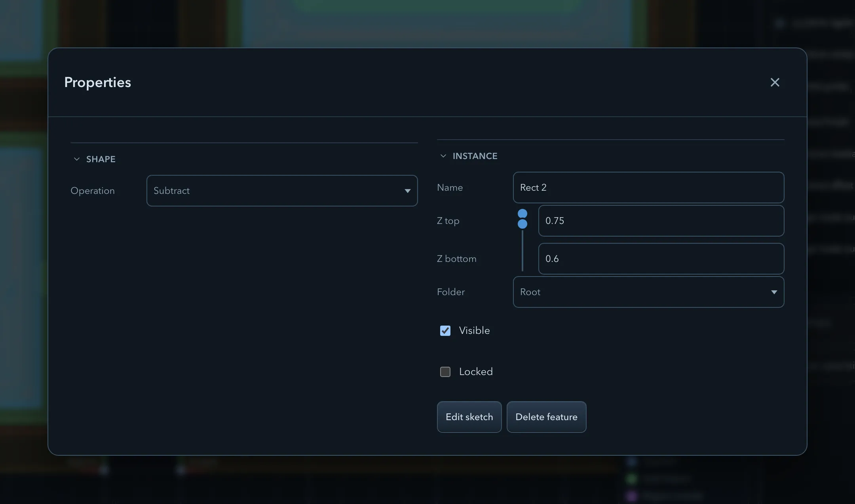Image resolution: width=855 pixels, height=504 pixels.
Task: Click the Folder label
Action: coord(451,292)
